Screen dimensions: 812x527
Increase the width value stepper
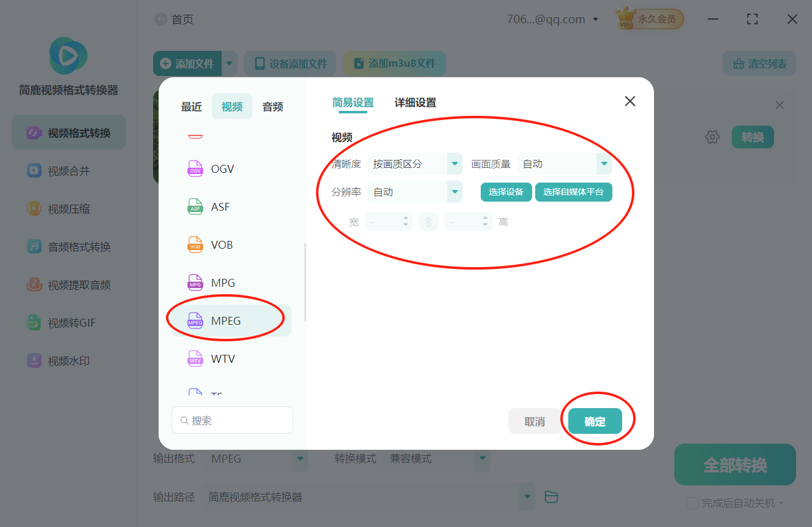pos(406,218)
